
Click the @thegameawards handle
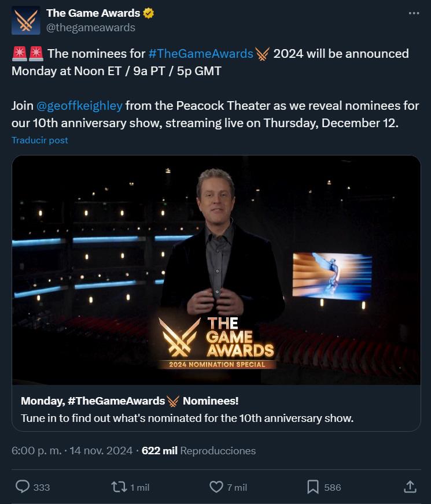pyautogui.click(x=91, y=27)
